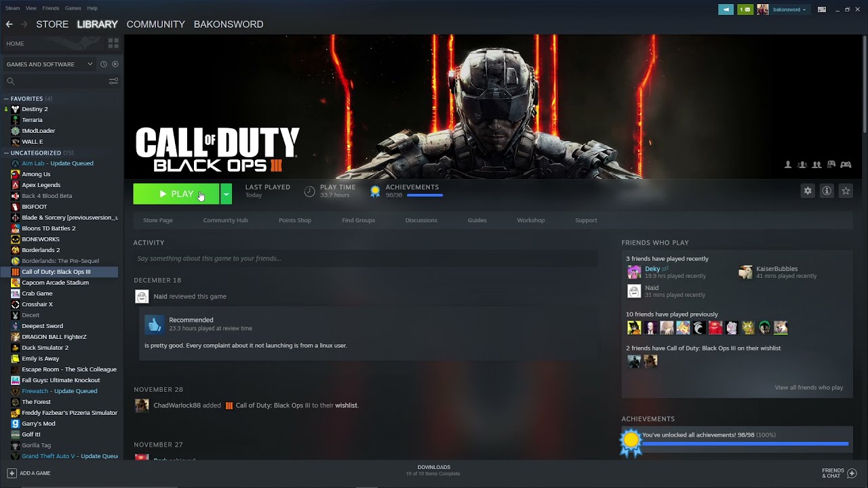Open the Discussions link
The image size is (868, 488).
pos(421,220)
